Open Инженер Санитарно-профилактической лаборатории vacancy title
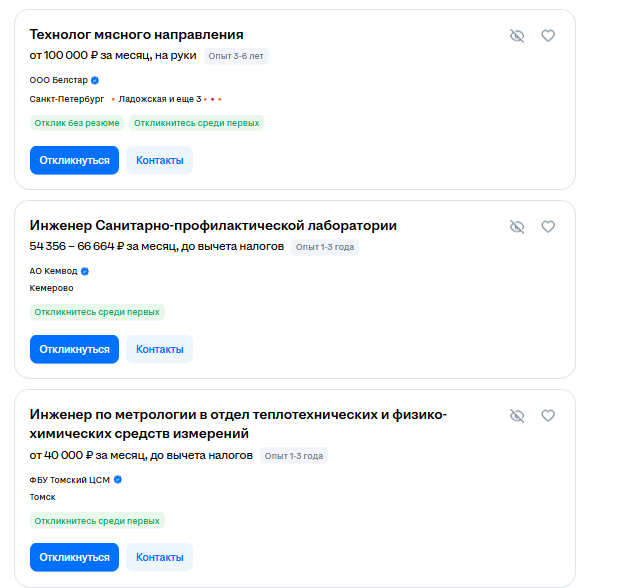 (x=213, y=225)
